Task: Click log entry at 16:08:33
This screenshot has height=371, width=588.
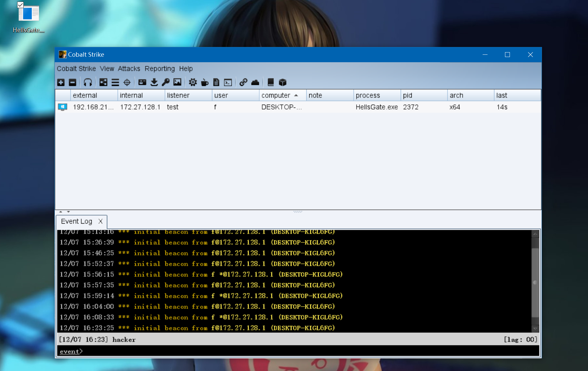Action: [x=201, y=317]
